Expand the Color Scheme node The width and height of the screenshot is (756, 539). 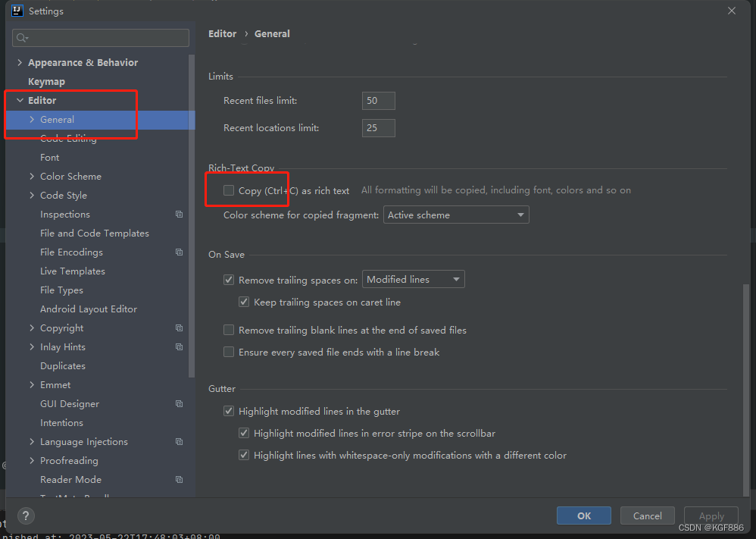click(32, 176)
